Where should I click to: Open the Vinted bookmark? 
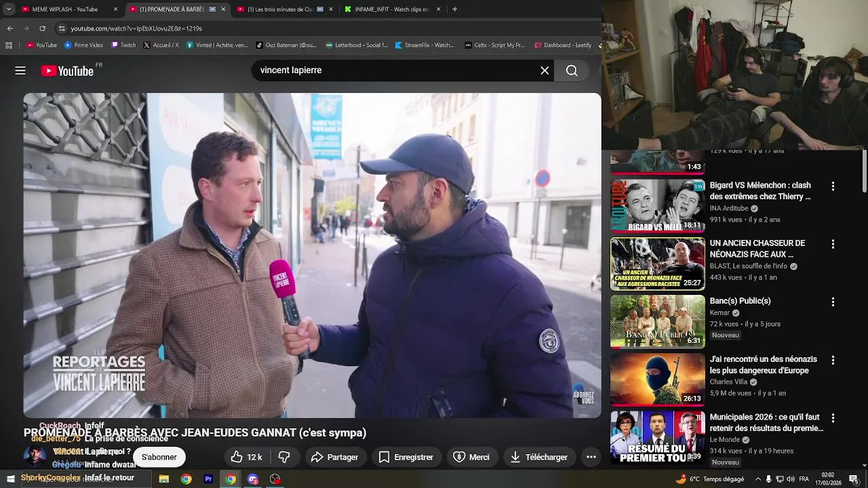click(217, 45)
